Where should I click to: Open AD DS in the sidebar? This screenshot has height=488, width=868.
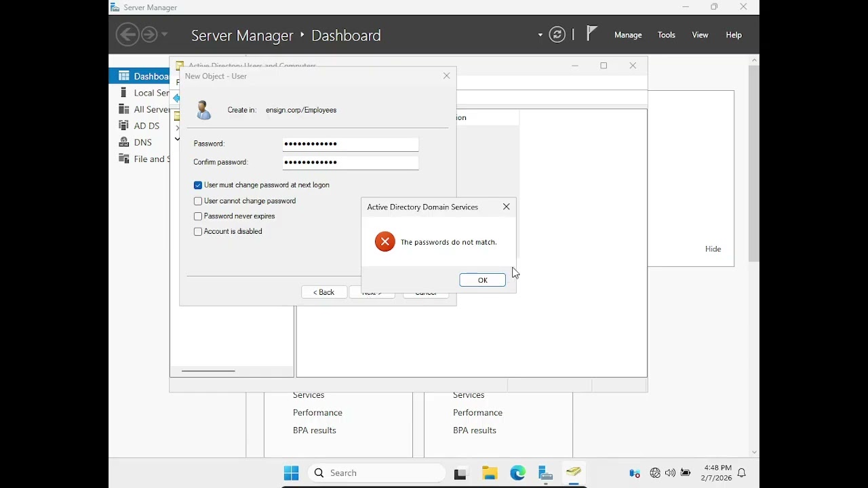139,125
